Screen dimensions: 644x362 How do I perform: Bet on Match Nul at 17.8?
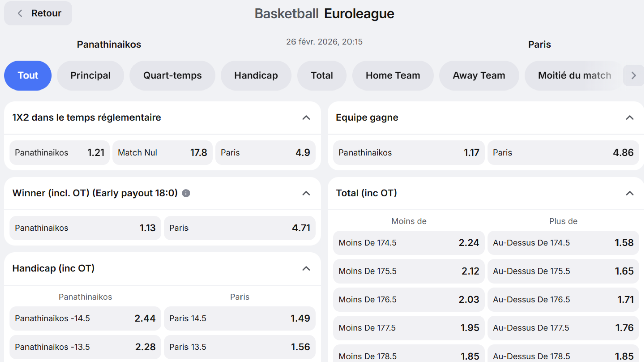[162, 153]
